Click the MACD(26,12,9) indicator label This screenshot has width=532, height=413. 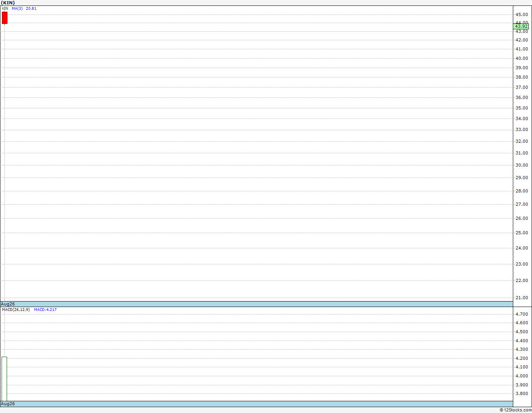pos(16,309)
